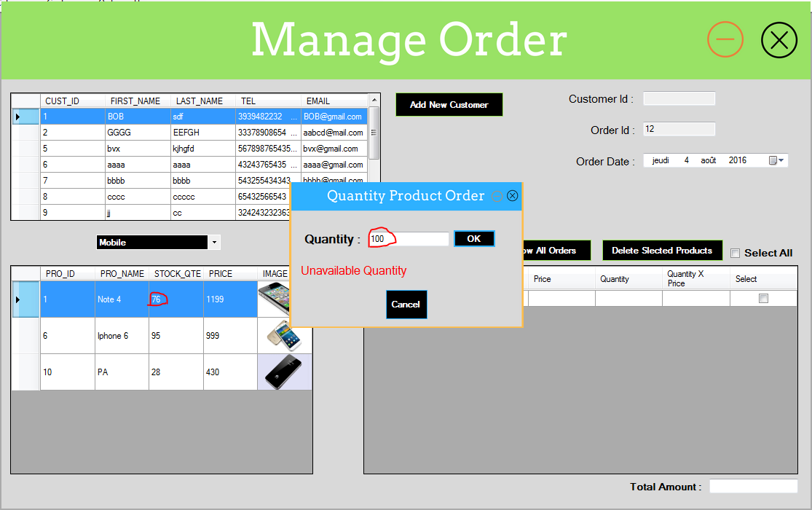The image size is (812, 510).
Task: Click the Add New Customer button
Action: pyautogui.click(x=449, y=104)
